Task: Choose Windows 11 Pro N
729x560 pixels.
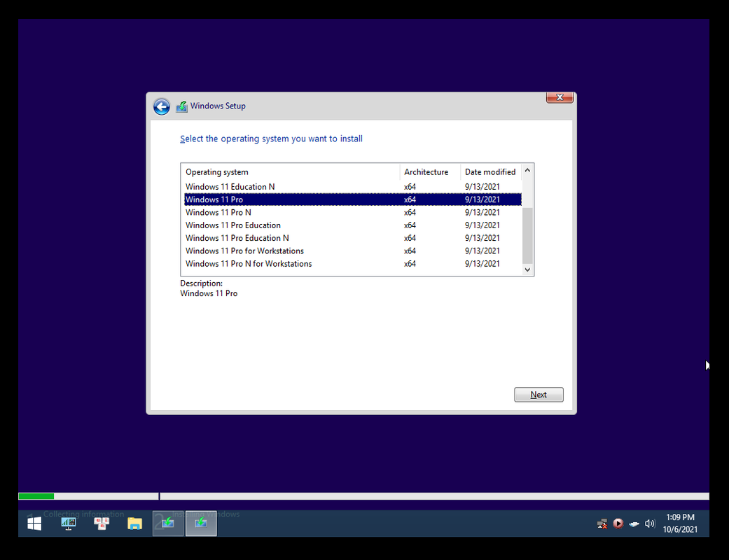Action: point(353,212)
